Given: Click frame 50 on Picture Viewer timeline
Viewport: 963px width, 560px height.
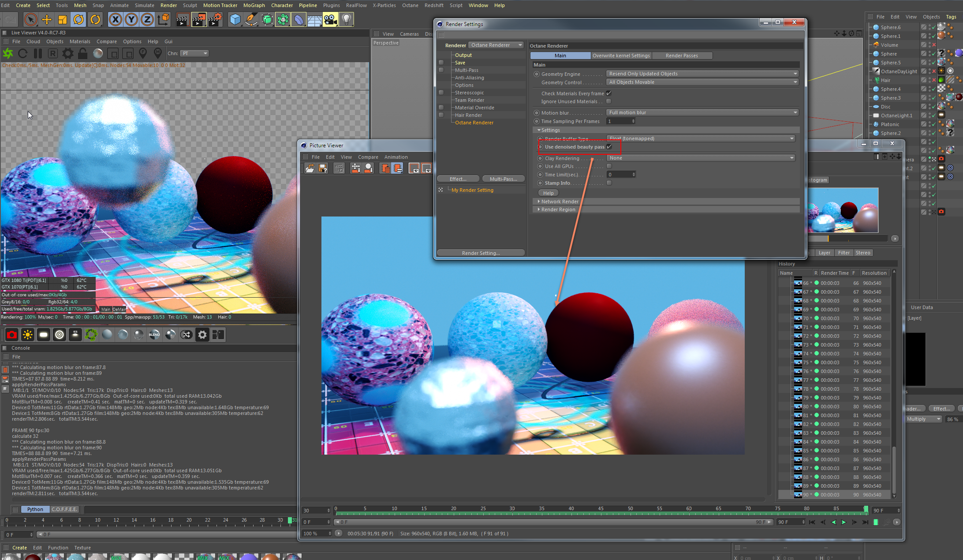Looking at the screenshot, I should pos(630,512).
